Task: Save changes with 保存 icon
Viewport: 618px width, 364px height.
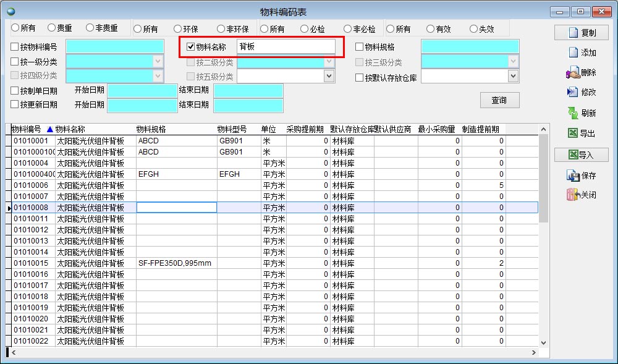Action: pyautogui.click(x=572, y=176)
